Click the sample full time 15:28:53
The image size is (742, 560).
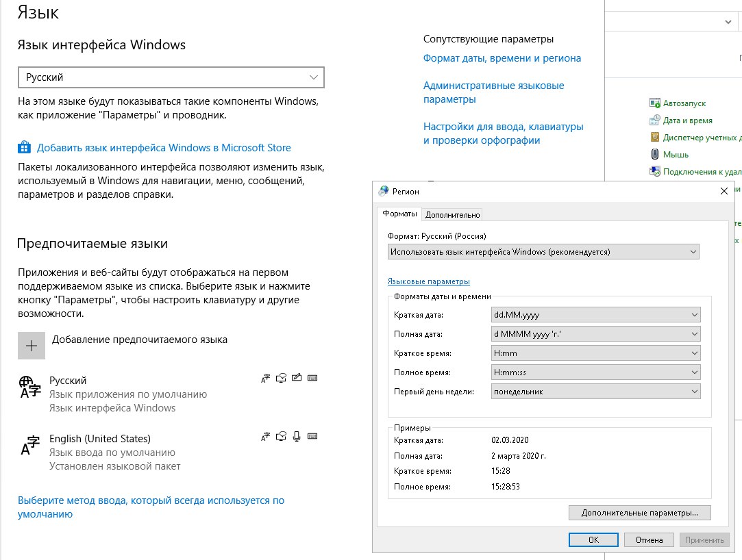506,486
